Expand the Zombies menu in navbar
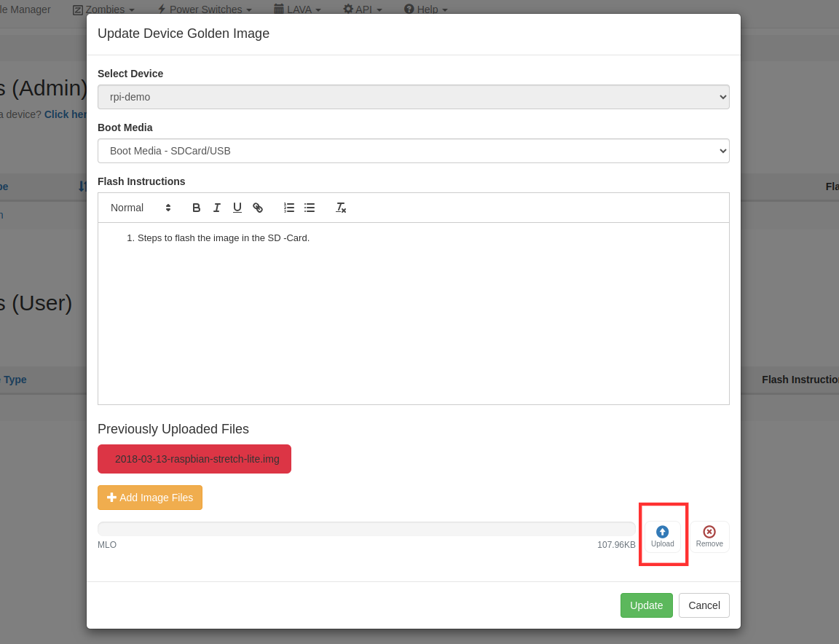The height and width of the screenshot is (644, 839). [x=104, y=9]
